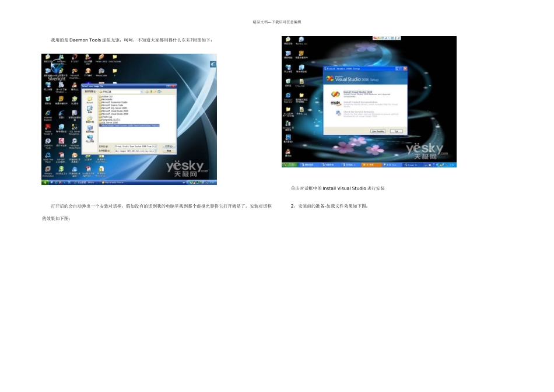Select Macromedia folder row
This screenshot has width=554, height=392.
[106, 99]
